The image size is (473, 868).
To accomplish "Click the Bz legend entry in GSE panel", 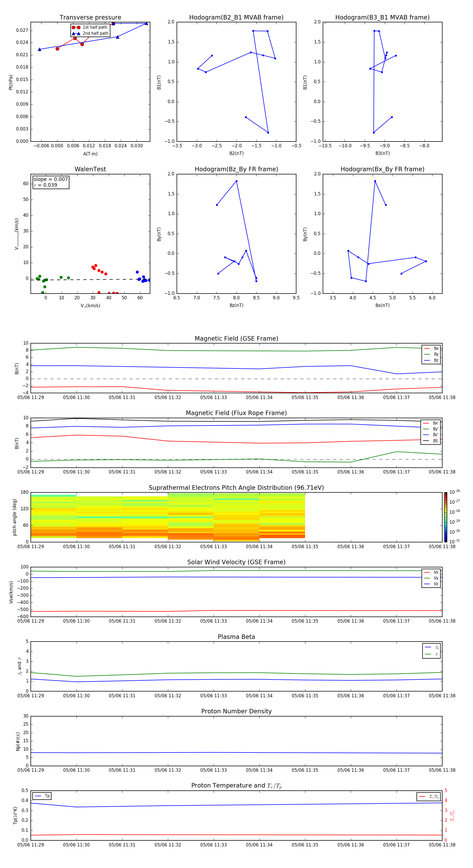I will (x=431, y=360).
